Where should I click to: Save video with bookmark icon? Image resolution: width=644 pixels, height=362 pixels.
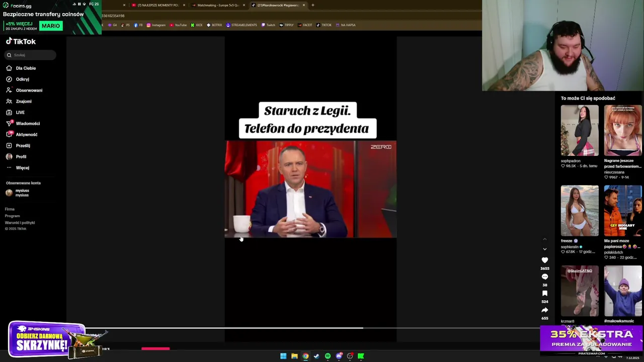coord(544,293)
